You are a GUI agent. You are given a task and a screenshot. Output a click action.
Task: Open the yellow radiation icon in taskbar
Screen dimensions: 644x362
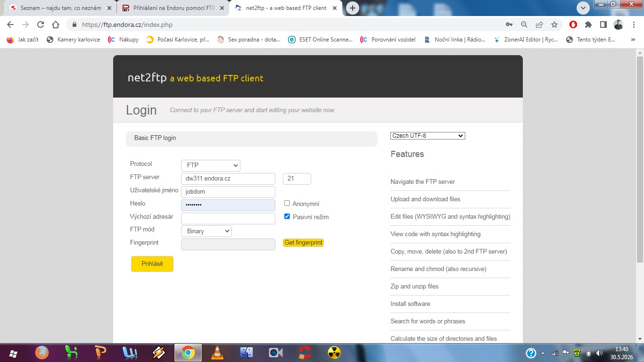coord(334,353)
